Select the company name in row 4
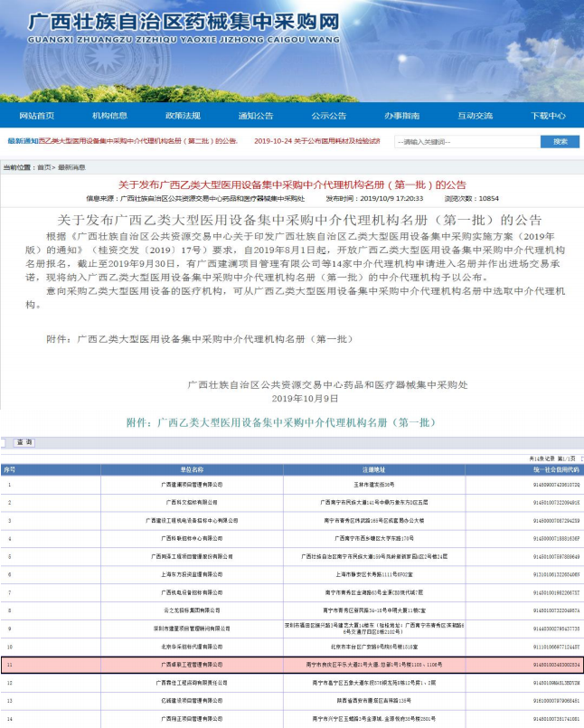This screenshot has height=728, width=584. pos(192,539)
